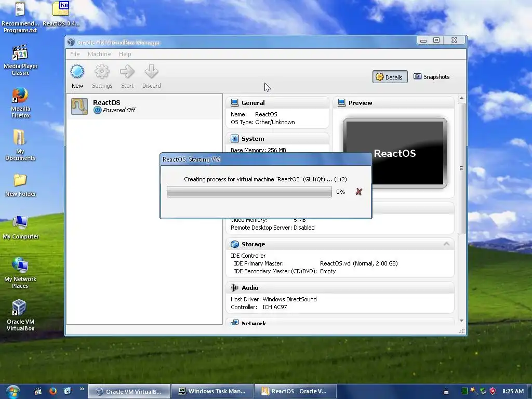Select the My Network Places desktop icon
Viewport: 532px width, 399px height.
click(20, 273)
